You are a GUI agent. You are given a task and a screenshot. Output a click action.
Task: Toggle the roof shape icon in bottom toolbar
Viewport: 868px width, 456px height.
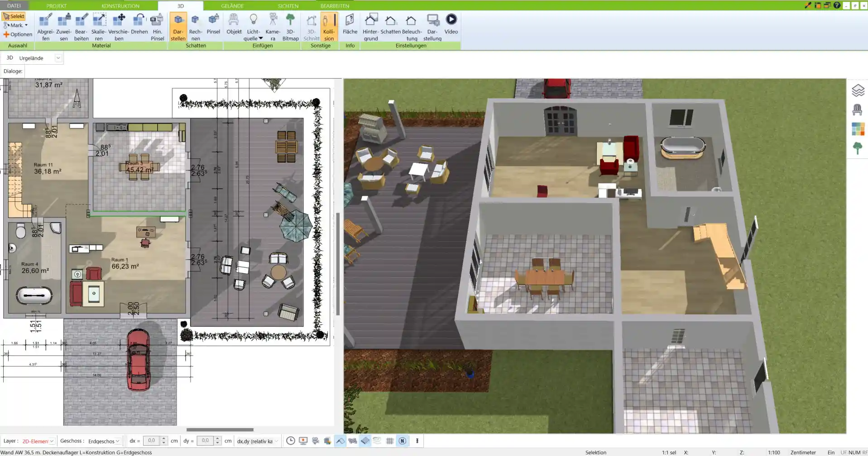click(x=340, y=441)
